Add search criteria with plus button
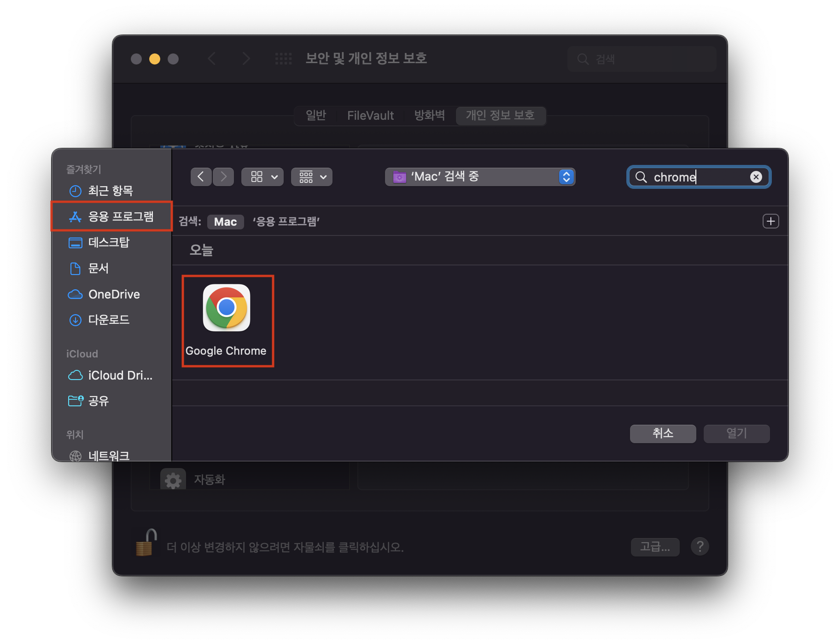 pyautogui.click(x=770, y=221)
